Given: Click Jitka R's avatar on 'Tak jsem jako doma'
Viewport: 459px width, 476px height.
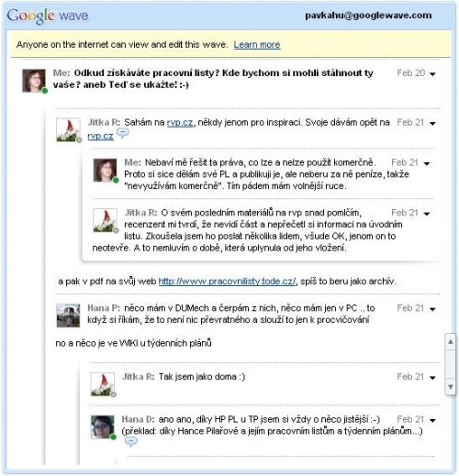Looking at the screenshot, I should coord(103,384).
